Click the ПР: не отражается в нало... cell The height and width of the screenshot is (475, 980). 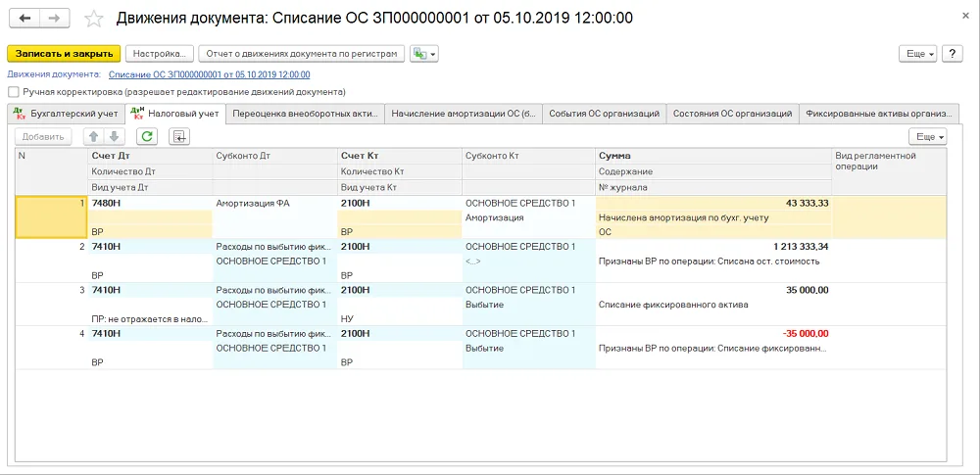(x=150, y=318)
